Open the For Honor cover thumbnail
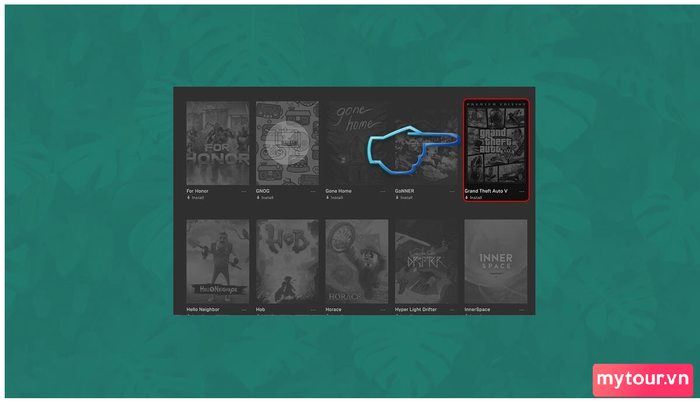The image size is (700, 405). [x=217, y=143]
